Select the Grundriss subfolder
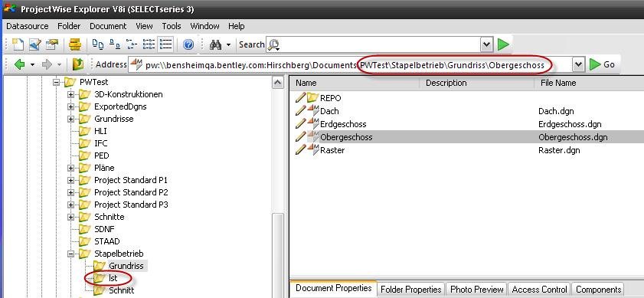This screenshot has height=298, width=644. pos(126,266)
